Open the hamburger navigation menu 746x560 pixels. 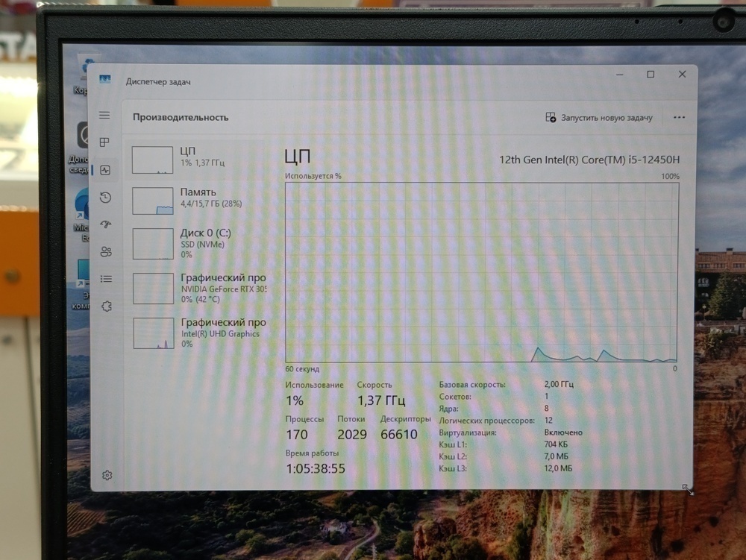click(104, 116)
